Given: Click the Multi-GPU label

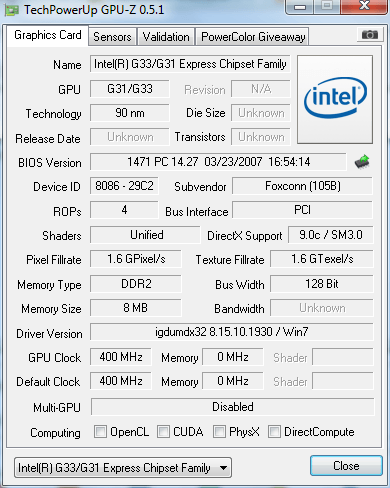Looking at the screenshot, I should pos(57,407).
